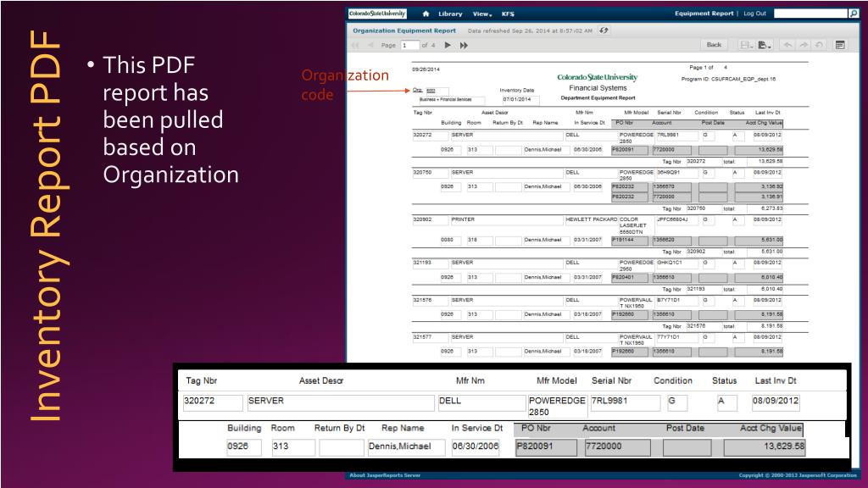Open the About JasperReports Server link

pyautogui.click(x=385, y=475)
